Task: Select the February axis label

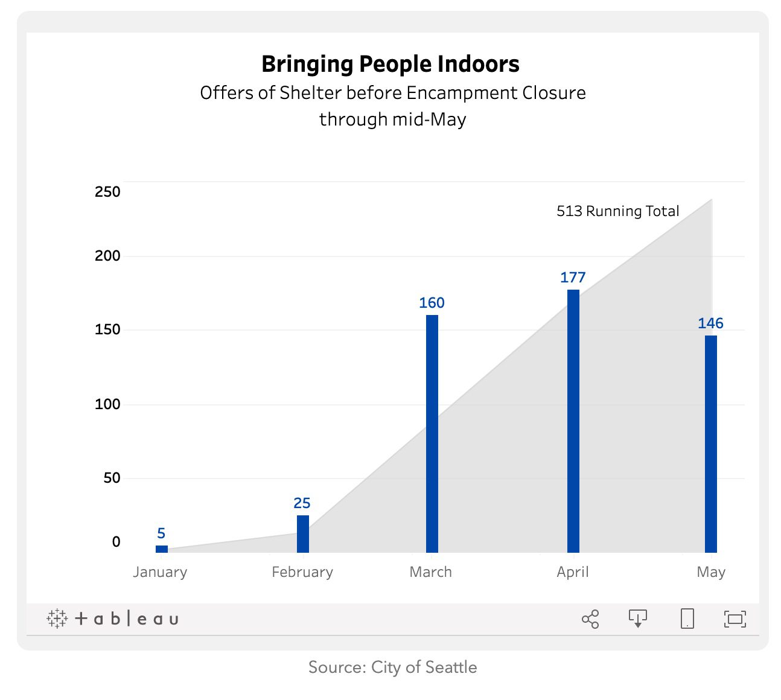Action: point(302,572)
